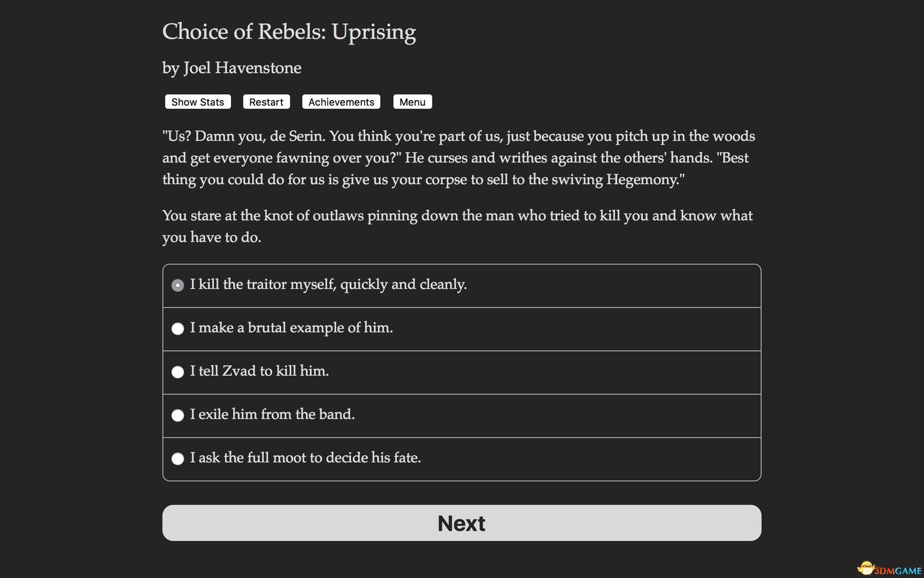Image resolution: width=924 pixels, height=578 pixels.
Task: Restart the story
Action: (x=266, y=102)
